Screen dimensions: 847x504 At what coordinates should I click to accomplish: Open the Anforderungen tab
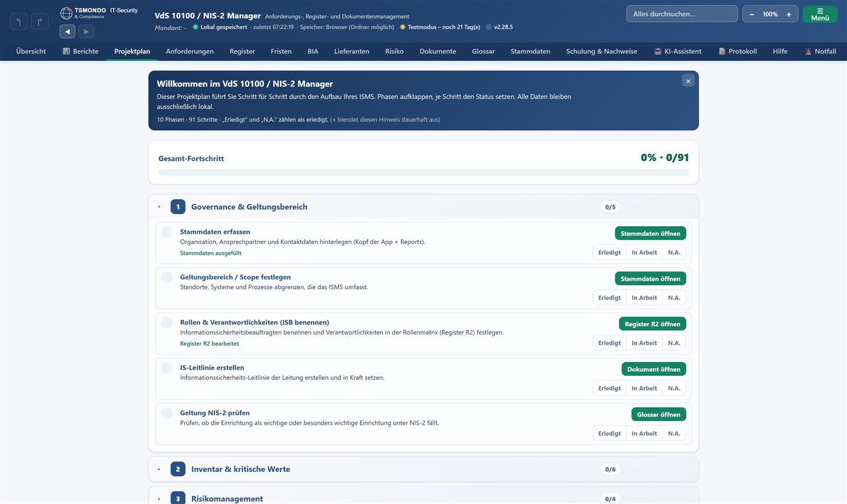point(190,51)
